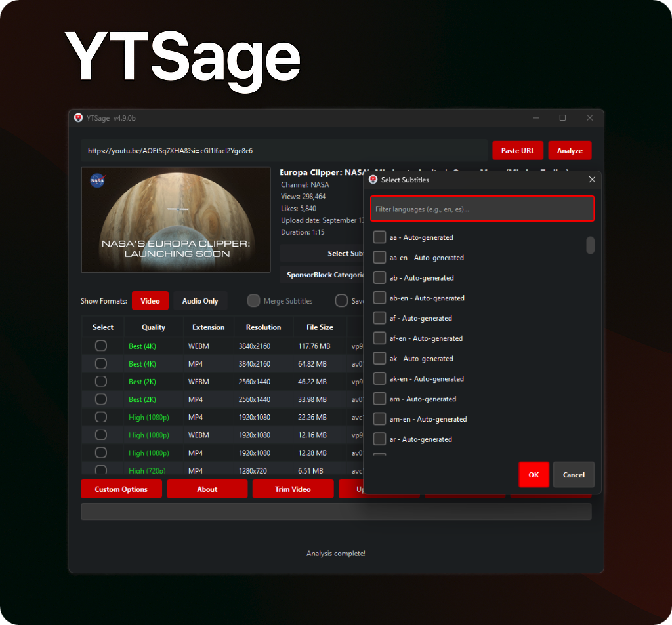Minimize the YTSage window
The width and height of the screenshot is (672, 625).
[535, 118]
